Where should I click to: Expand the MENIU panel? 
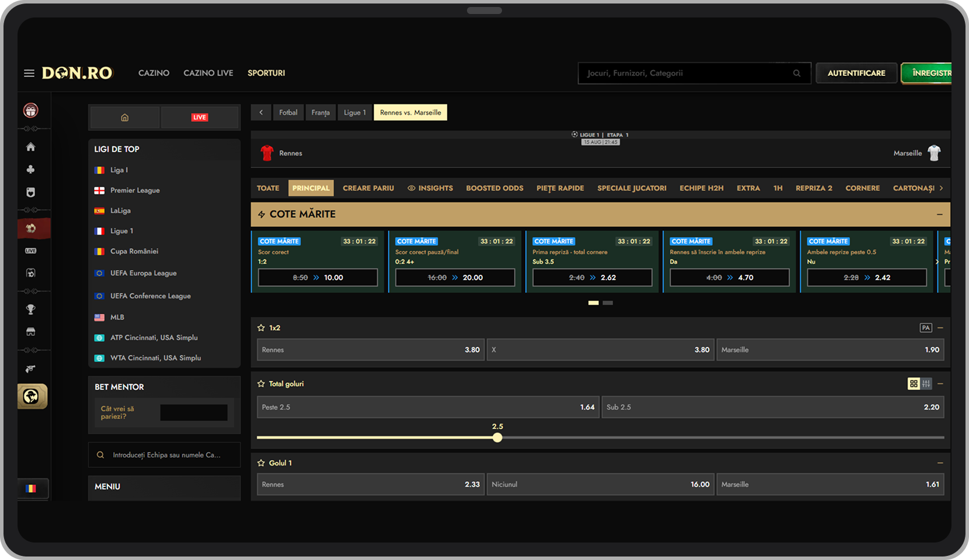164,488
